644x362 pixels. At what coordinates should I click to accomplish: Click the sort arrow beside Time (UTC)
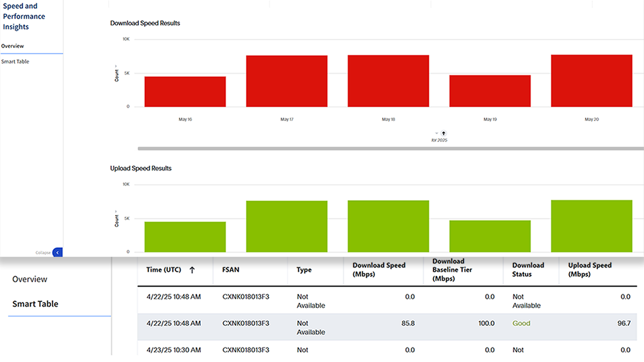pyautogui.click(x=192, y=270)
